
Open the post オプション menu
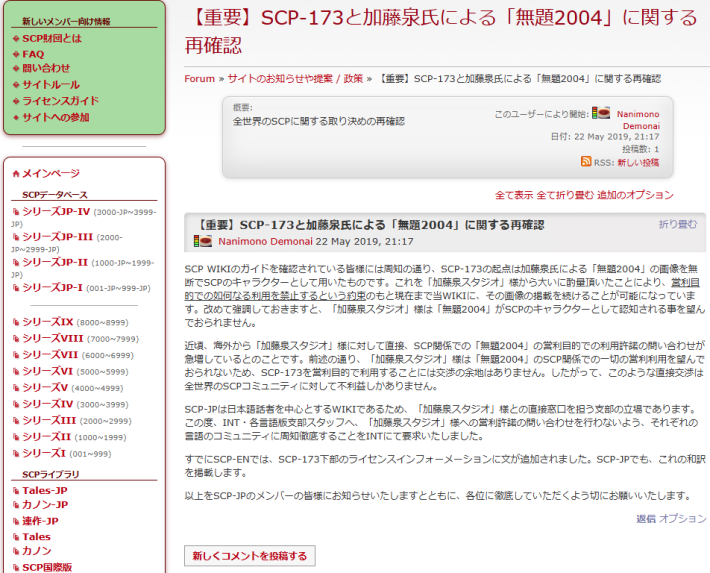point(683,519)
